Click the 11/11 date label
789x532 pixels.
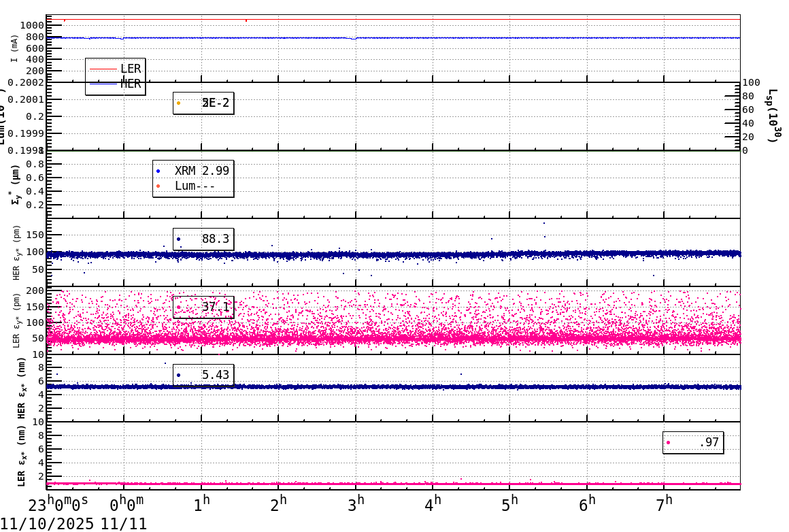pos(124,523)
